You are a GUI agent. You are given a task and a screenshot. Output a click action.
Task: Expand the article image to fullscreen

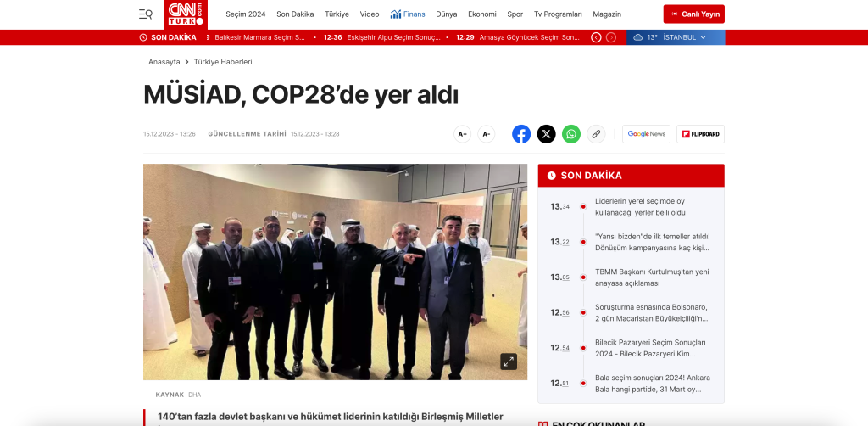click(x=508, y=361)
